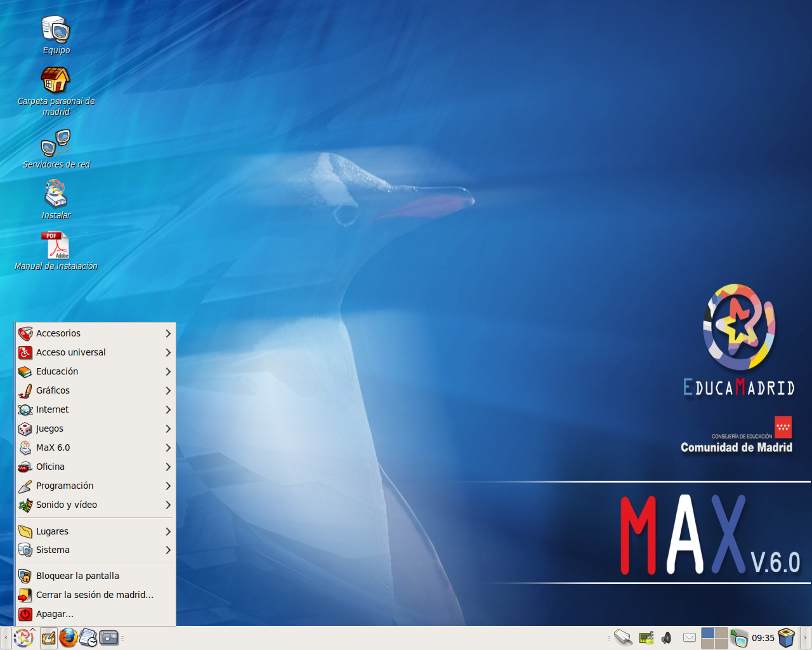This screenshot has height=650, width=812.
Task: Click the hardware card with padlock tray icon
Action: coord(646,638)
